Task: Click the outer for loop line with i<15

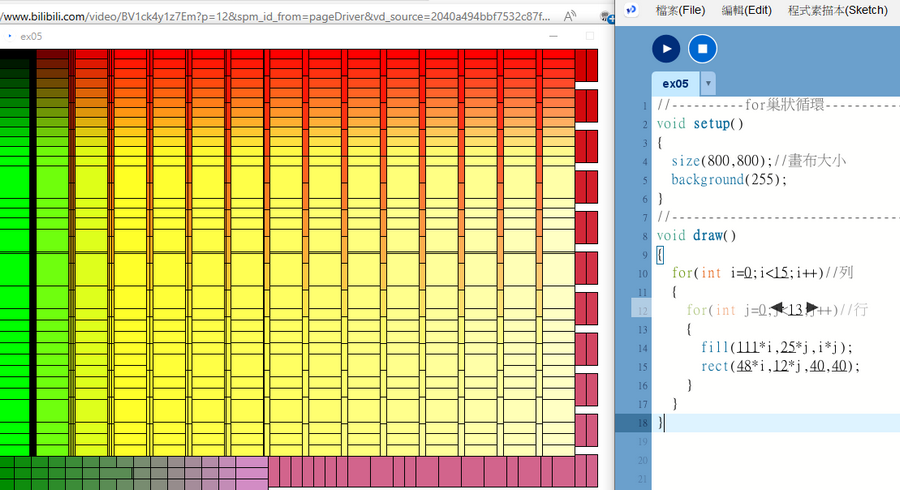Action: tap(762, 273)
